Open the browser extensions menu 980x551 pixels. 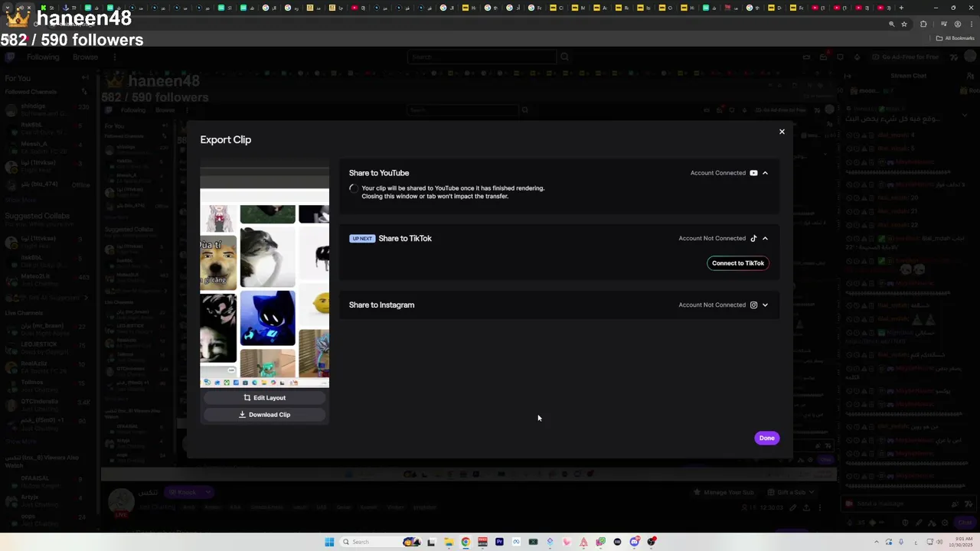point(923,24)
